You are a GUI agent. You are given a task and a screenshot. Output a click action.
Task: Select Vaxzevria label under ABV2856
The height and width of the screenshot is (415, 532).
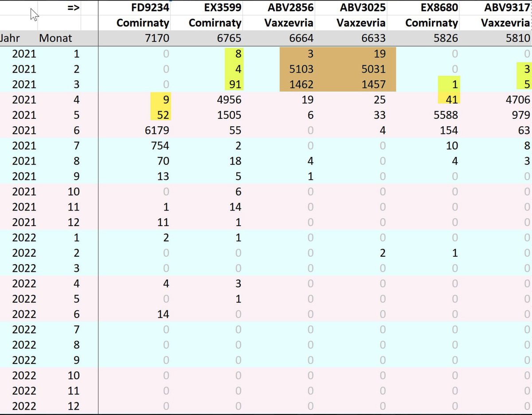289,23
